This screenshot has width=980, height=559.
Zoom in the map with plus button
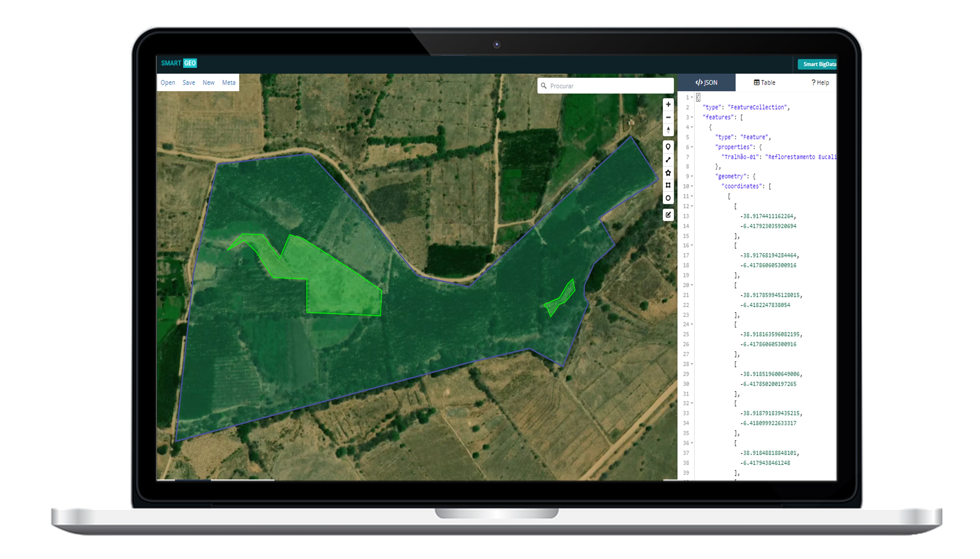668,104
